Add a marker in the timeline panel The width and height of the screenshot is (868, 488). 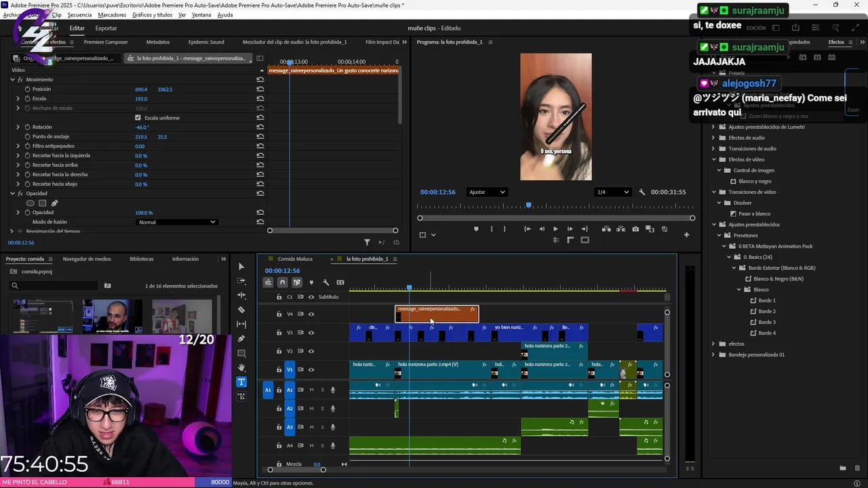[311, 283]
